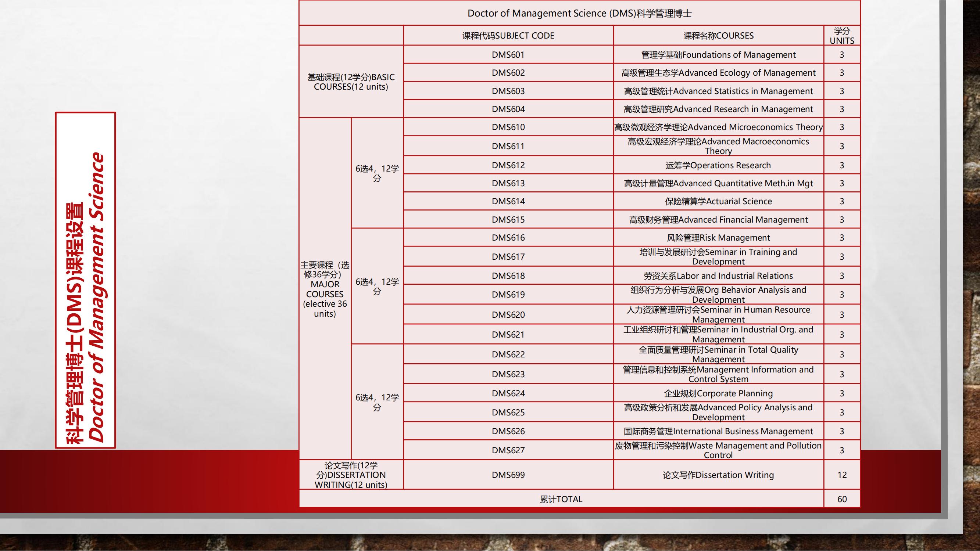The height and width of the screenshot is (551, 980).
Task: Click 'Seminar in Total Quality Management' cell
Action: pos(718,354)
